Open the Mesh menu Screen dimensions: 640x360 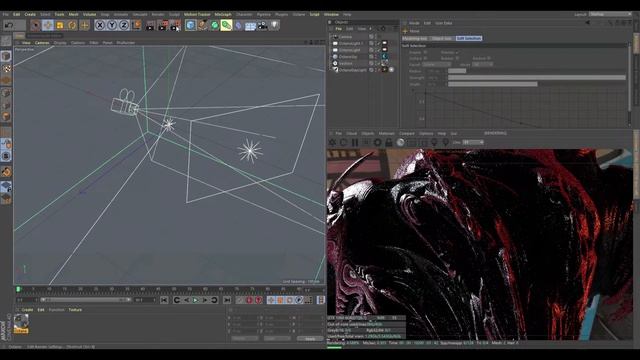(73, 14)
